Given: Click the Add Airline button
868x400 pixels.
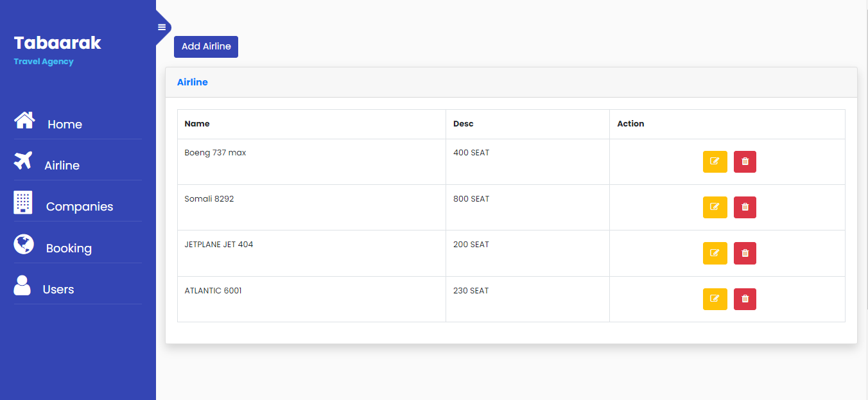Looking at the screenshot, I should [205, 46].
